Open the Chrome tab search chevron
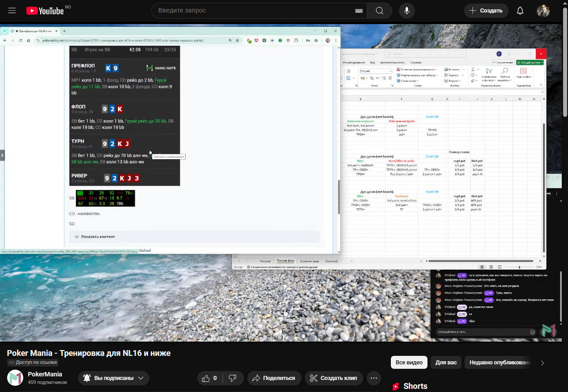Screen dimensions: 568x392 tap(4, 31)
